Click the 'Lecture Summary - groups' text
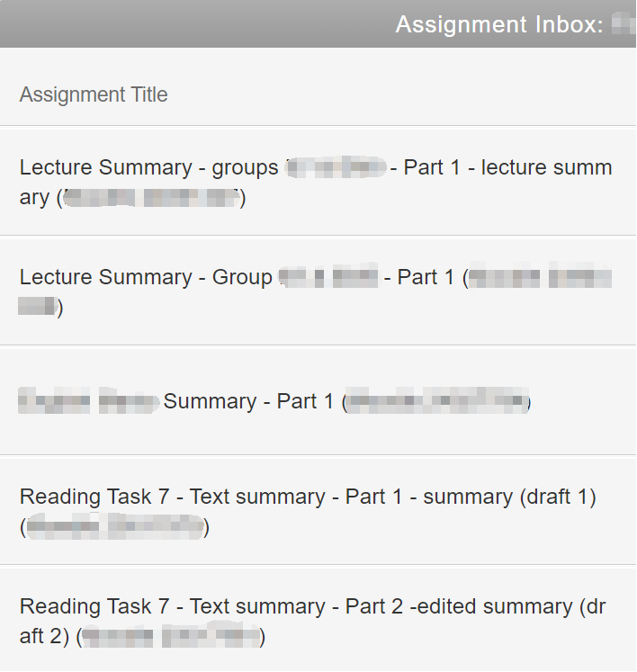 (149, 167)
